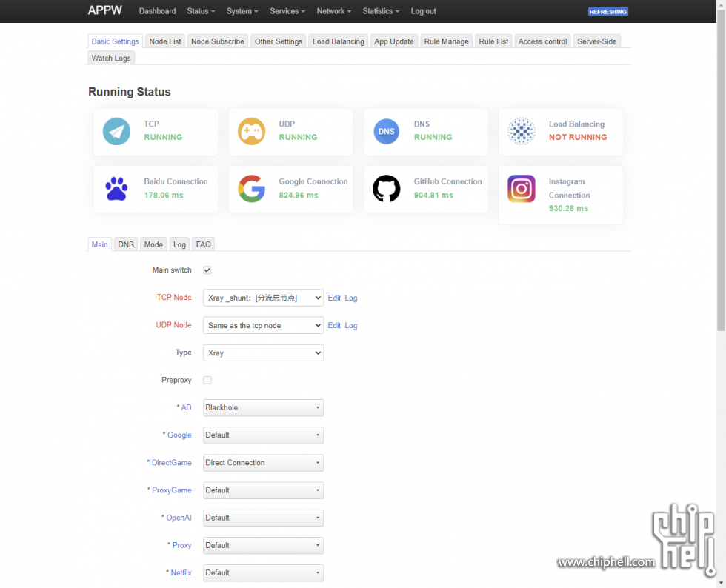Open the ProxyGame dropdown

(264, 490)
